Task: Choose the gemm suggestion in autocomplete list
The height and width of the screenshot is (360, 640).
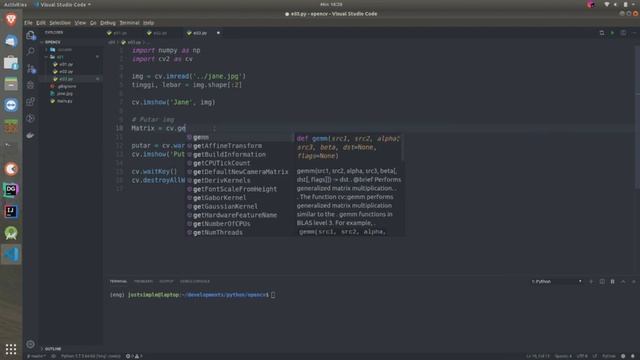Action: [x=240, y=137]
